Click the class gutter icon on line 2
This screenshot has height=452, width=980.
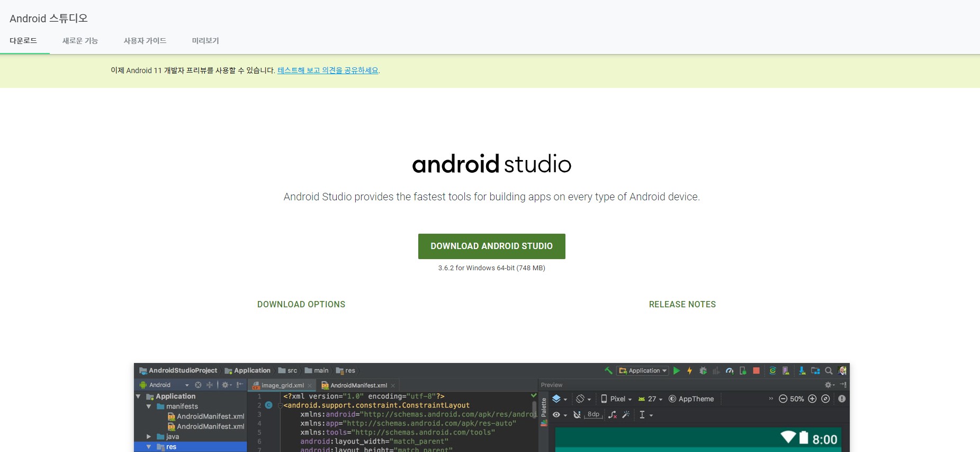pos(268,405)
